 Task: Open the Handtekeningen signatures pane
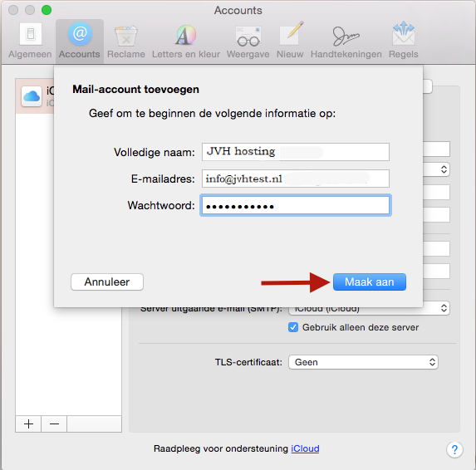(346, 41)
